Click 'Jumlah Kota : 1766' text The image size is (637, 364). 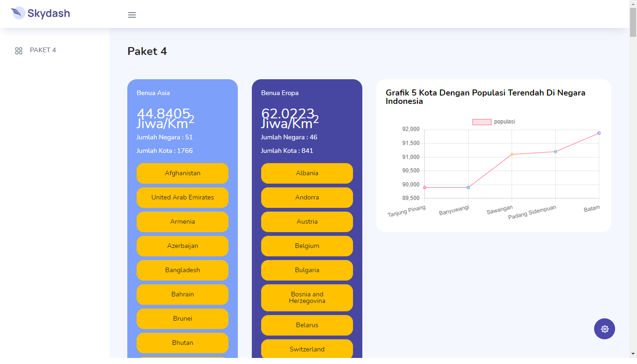(165, 151)
